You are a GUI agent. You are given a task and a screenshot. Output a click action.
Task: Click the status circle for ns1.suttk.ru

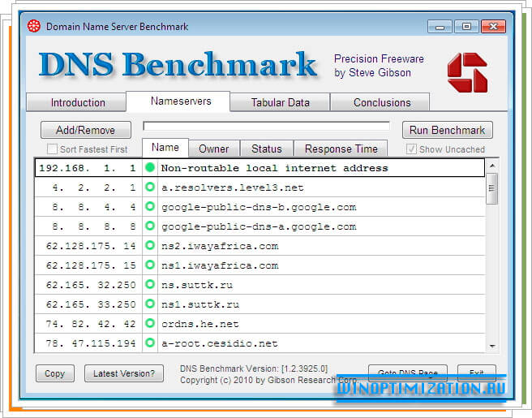[149, 304]
